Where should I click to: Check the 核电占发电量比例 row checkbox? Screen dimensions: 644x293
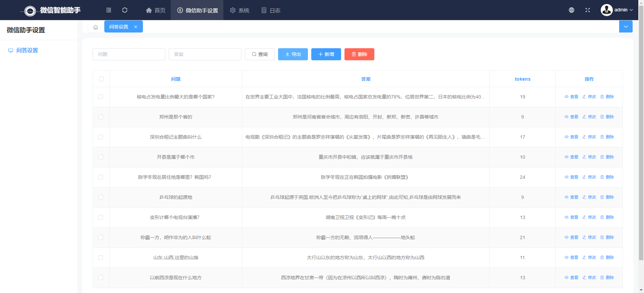tap(101, 97)
